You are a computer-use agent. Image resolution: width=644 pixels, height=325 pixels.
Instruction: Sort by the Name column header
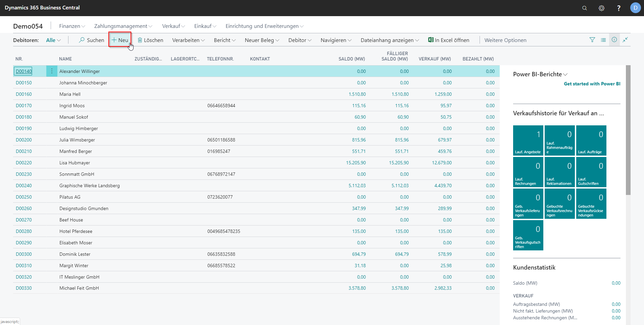[65, 59]
